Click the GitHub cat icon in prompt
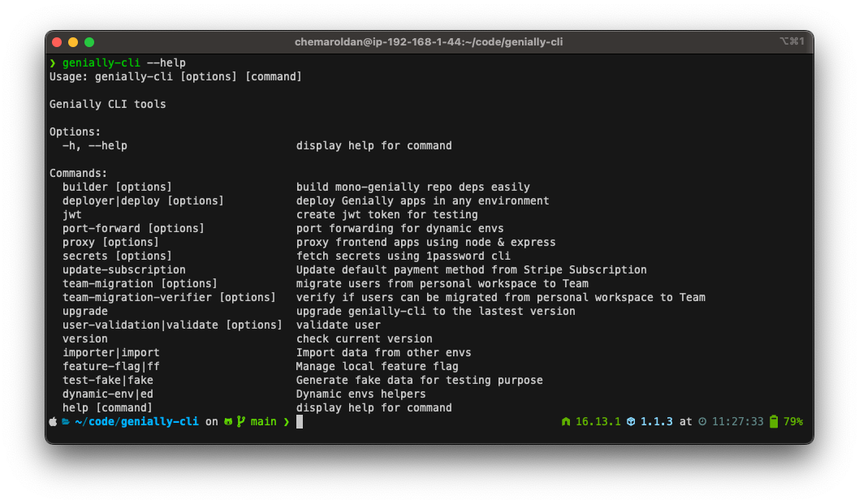859x504 pixels. [x=228, y=422]
